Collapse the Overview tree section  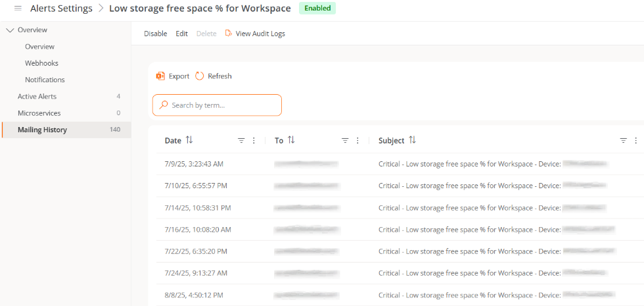click(10, 30)
